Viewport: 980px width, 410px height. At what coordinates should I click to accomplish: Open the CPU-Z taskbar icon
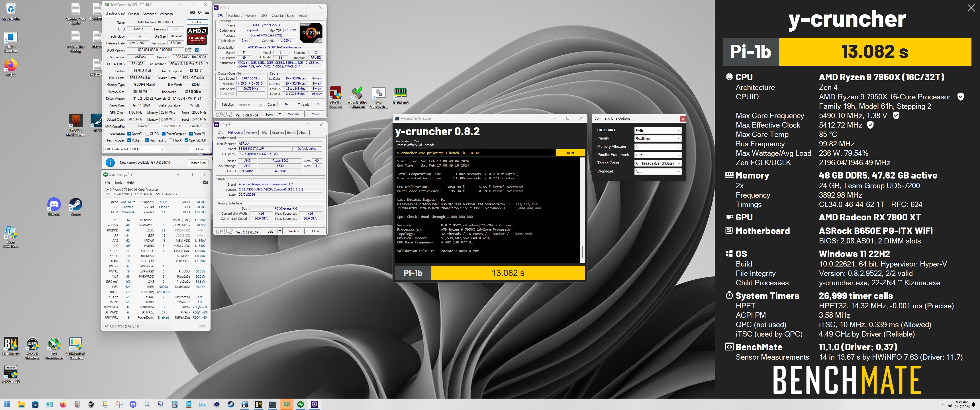(x=314, y=404)
